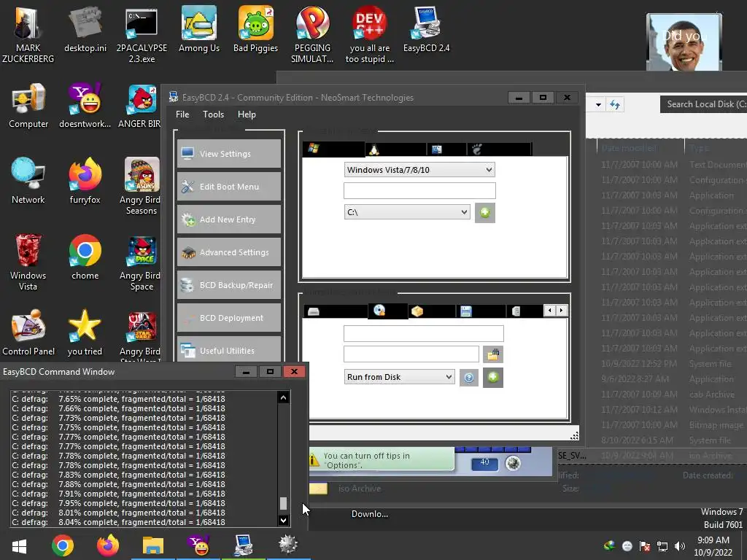Switch to the floppy disk tab

coord(481,311)
